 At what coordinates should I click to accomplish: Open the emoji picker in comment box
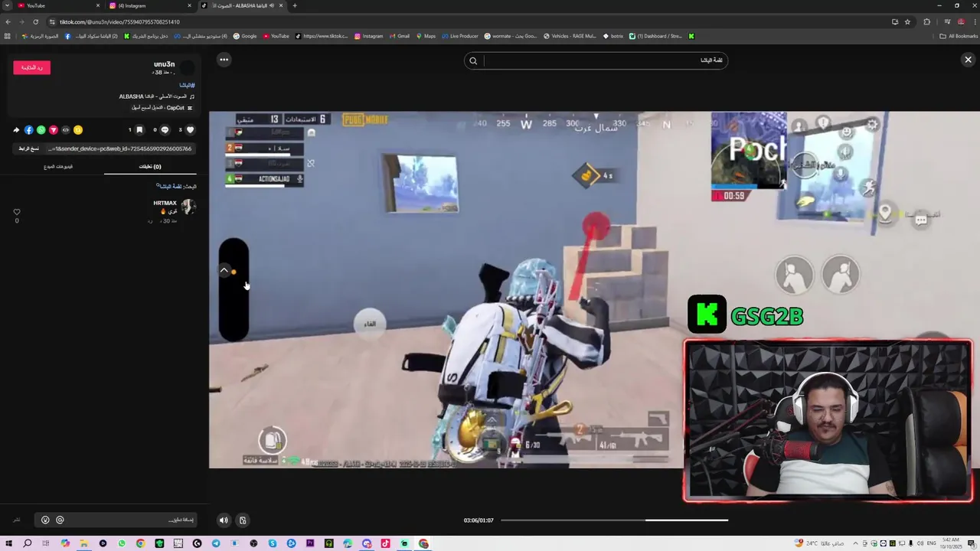pyautogui.click(x=45, y=520)
